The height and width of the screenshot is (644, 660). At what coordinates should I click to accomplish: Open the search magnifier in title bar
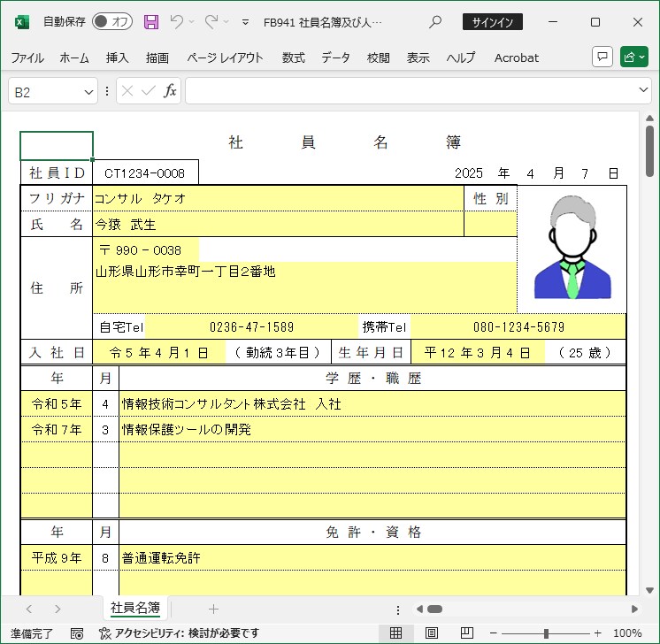(435, 21)
